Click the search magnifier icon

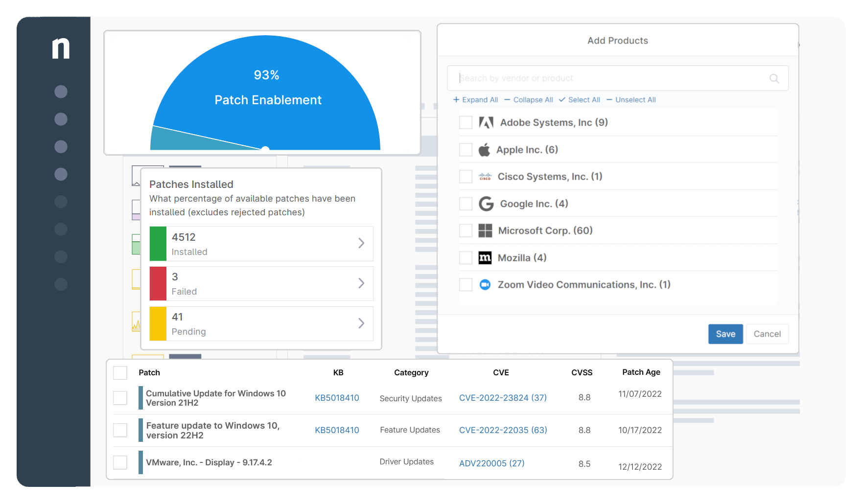click(774, 78)
